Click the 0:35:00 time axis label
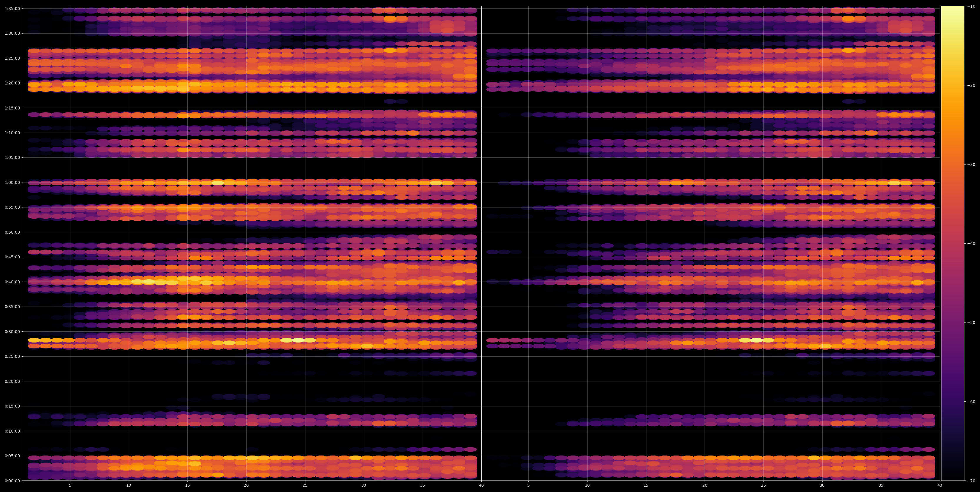Viewport: 980px width, 492px height. pos(12,307)
